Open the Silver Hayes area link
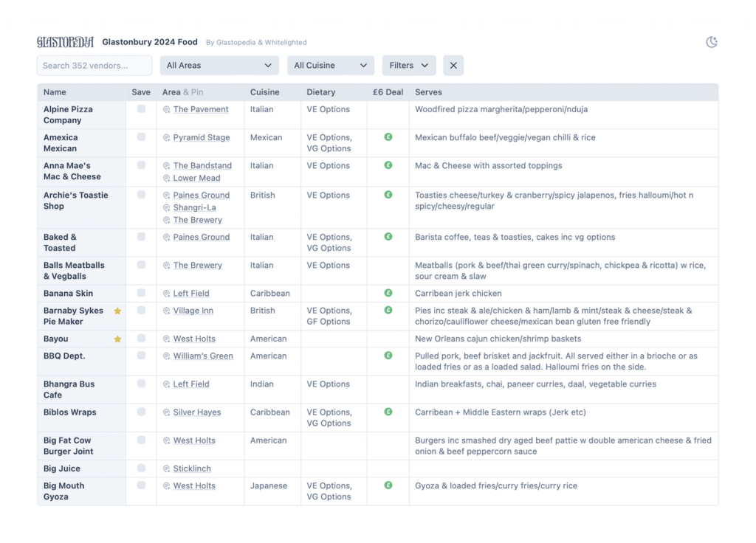This screenshot has height=543, width=756. click(197, 412)
